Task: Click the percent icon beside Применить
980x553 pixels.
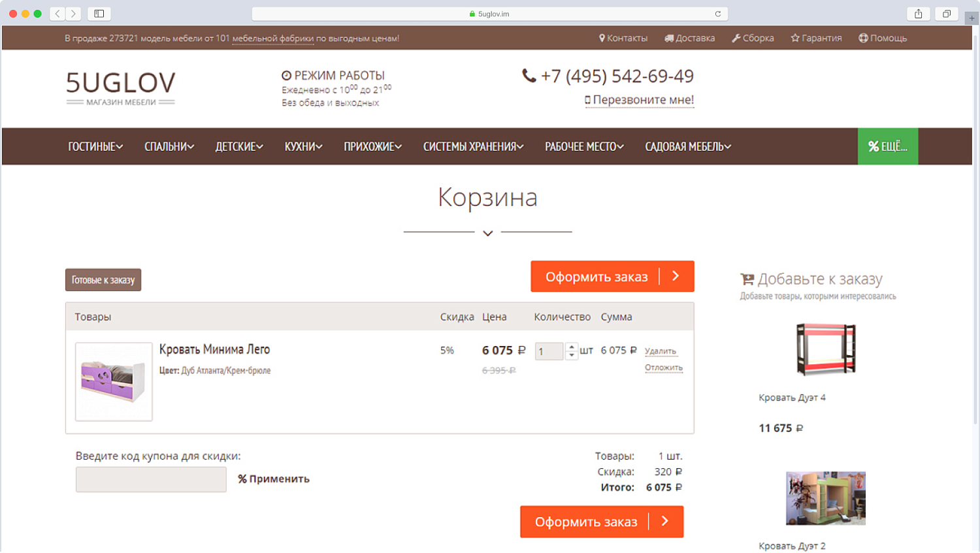Action: (242, 479)
